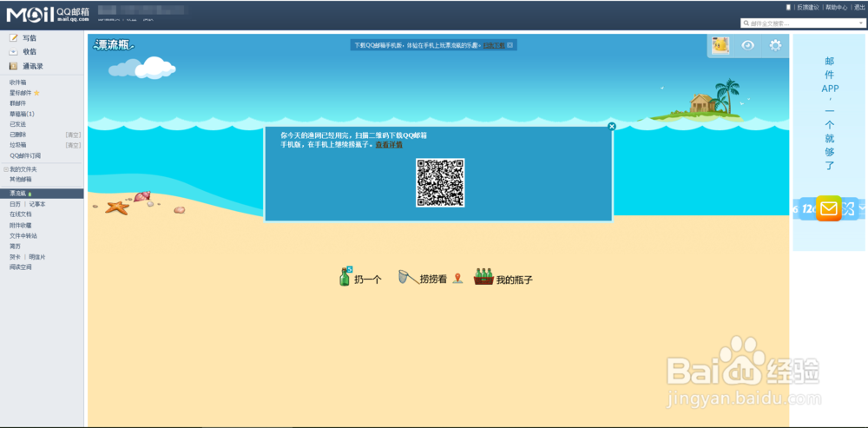Open 文件中转站 file transfer station
Viewport: 868px width, 428px height.
pos(23,236)
